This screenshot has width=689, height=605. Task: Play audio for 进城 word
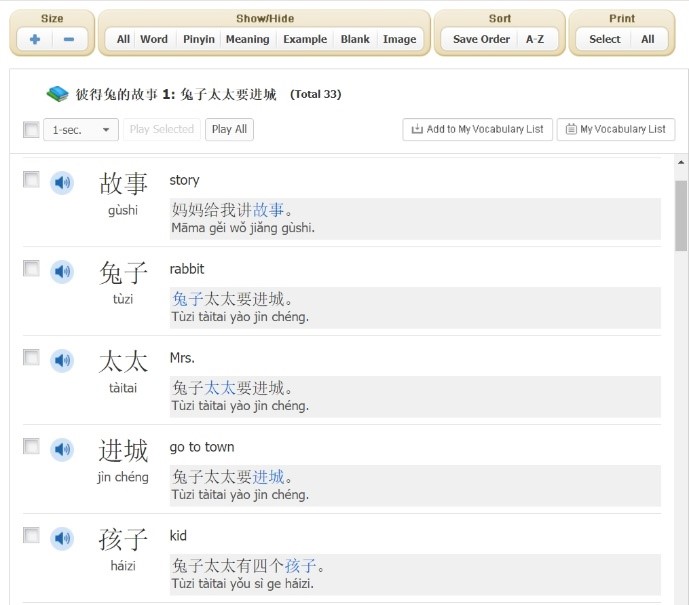[x=62, y=450]
